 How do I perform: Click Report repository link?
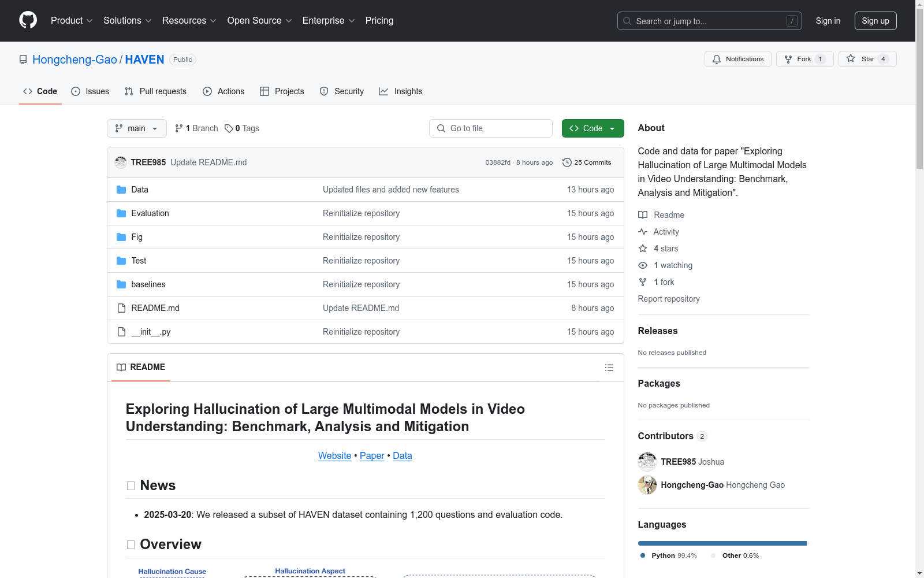click(x=669, y=299)
